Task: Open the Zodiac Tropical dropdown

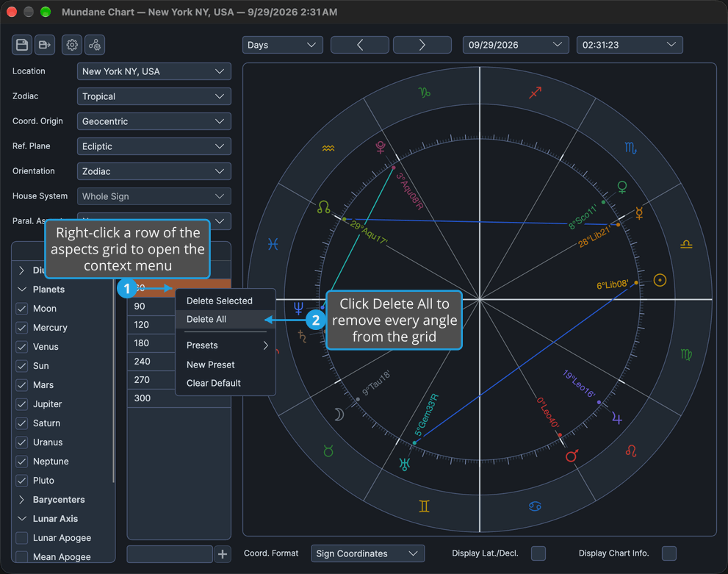Action: tap(154, 96)
